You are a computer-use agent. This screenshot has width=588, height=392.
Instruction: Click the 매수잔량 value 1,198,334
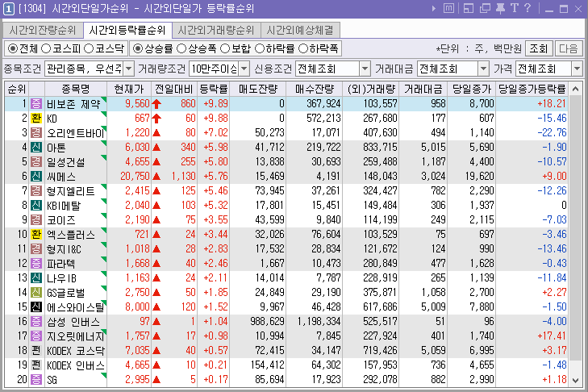(319, 322)
